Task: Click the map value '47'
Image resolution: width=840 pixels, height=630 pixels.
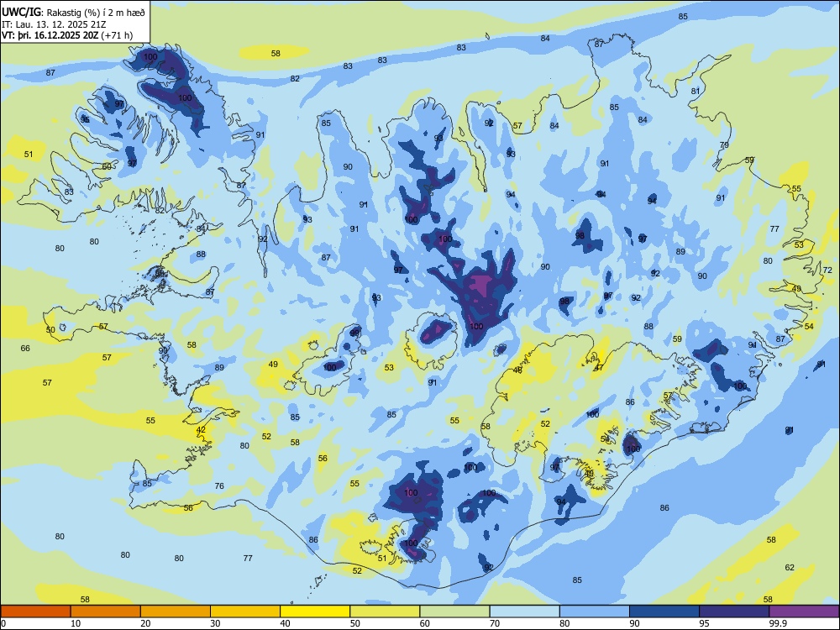Action: 599,368
